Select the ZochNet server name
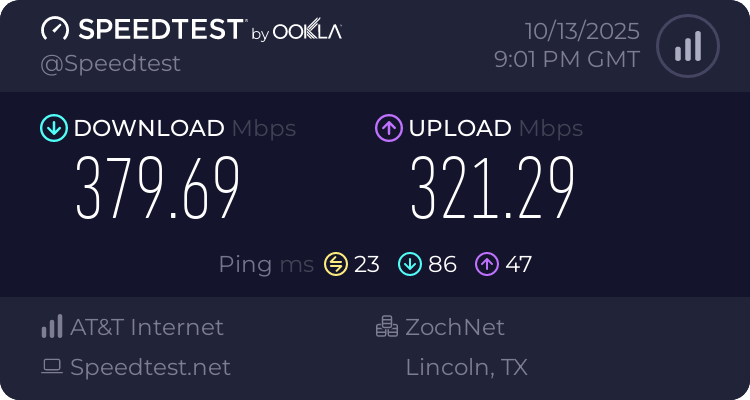The width and height of the screenshot is (750, 400). point(455,327)
